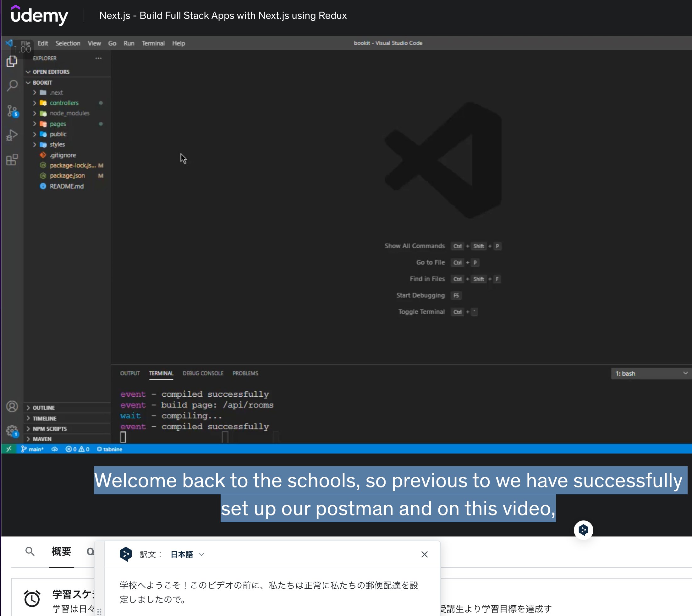Expand the node_modules folder
Viewport: 692px width, 616px height.
click(x=69, y=113)
